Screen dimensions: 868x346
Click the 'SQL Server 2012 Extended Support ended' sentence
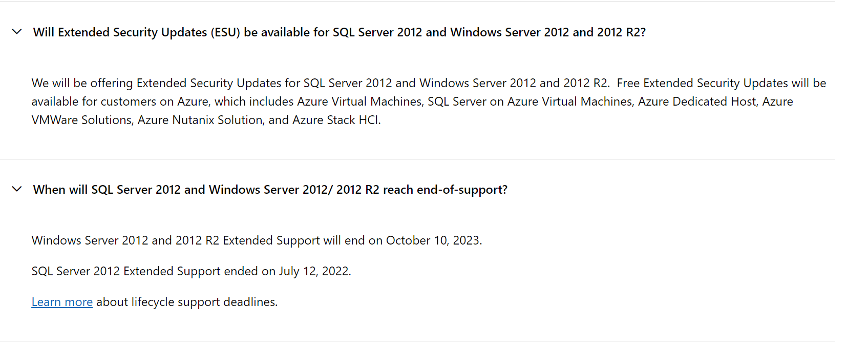(x=191, y=271)
